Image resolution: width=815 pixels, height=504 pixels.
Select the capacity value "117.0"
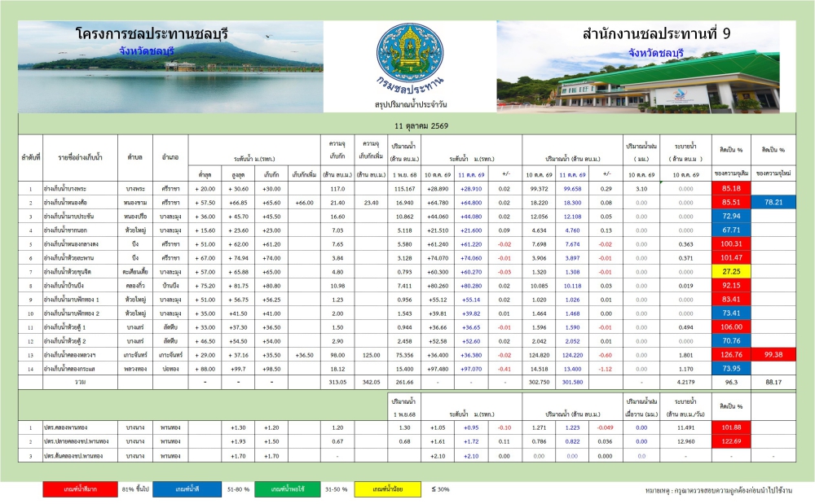click(x=337, y=189)
